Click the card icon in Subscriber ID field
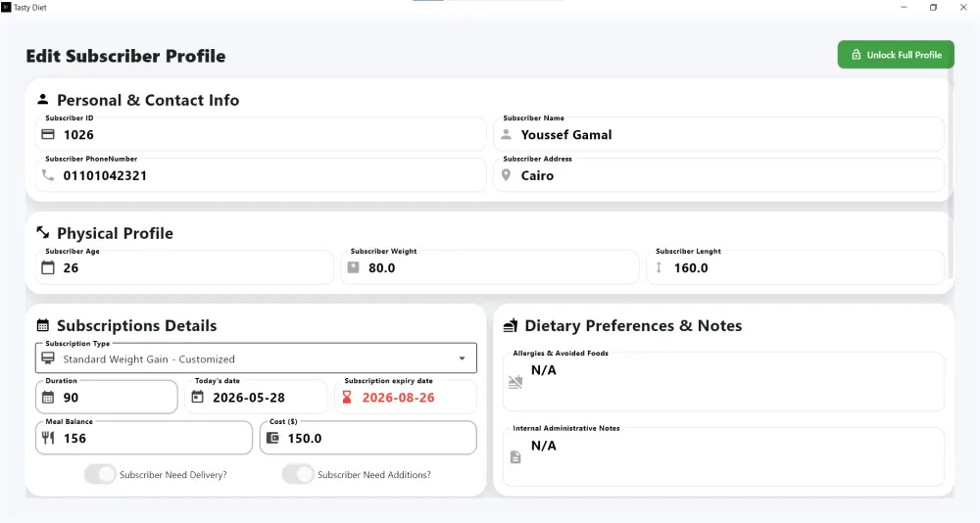 (48, 134)
